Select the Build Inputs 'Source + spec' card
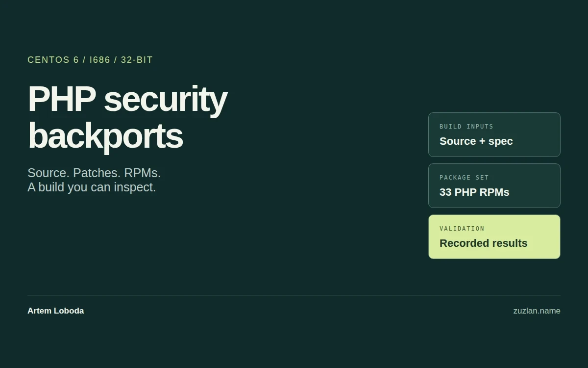This screenshot has height=368, width=588. click(x=494, y=135)
